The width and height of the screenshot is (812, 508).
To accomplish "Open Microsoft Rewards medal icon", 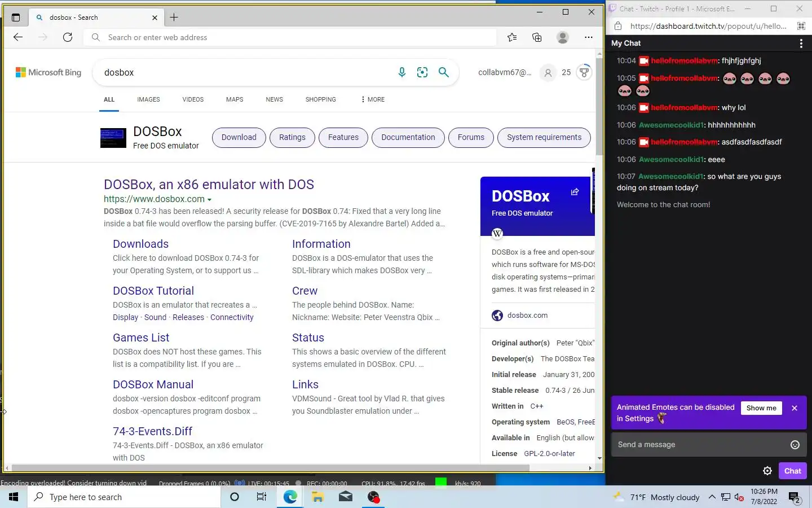I will 584,72.
